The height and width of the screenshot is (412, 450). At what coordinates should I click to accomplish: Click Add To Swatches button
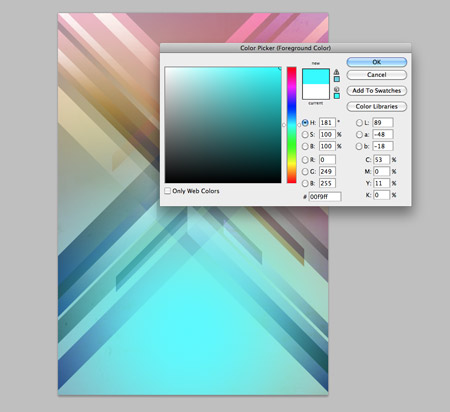pos(377,90)
